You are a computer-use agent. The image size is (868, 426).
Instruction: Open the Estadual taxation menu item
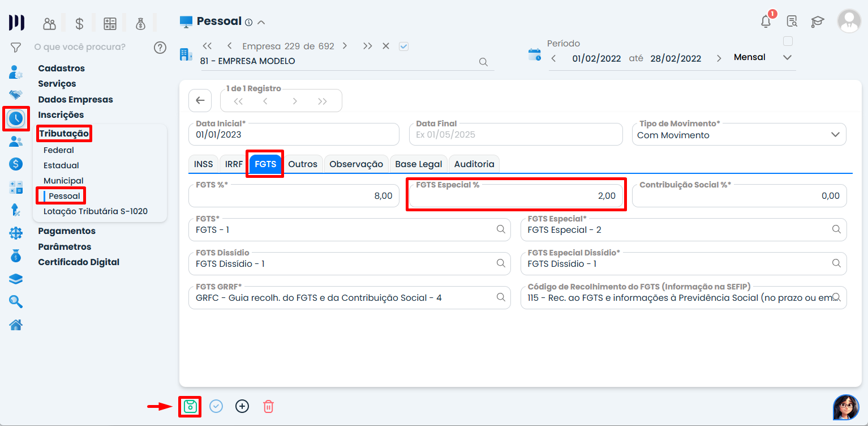click(61, 165)
